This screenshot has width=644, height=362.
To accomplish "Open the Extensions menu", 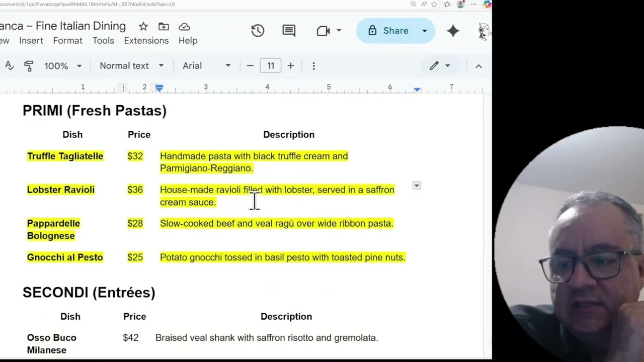I will [146, 41].
